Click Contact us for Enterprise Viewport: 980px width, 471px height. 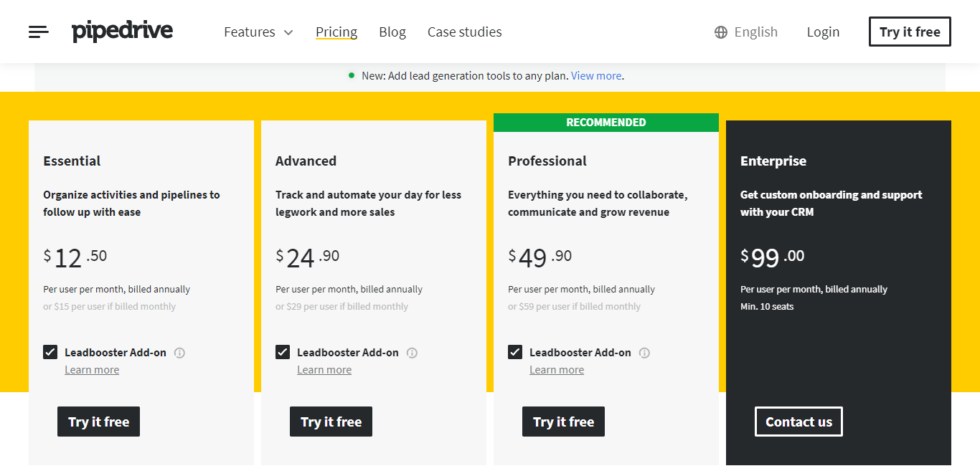[798, 422]
